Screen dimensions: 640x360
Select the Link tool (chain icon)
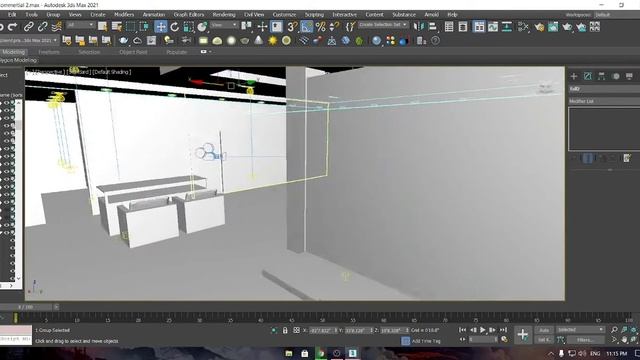[29, 27]
